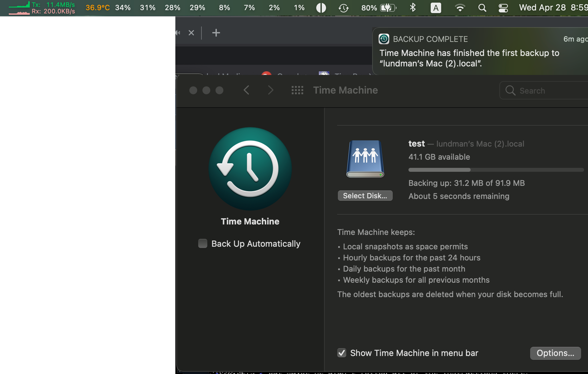
Task: Click the oldest backups deleted notice text
Action: coord(450,294)
